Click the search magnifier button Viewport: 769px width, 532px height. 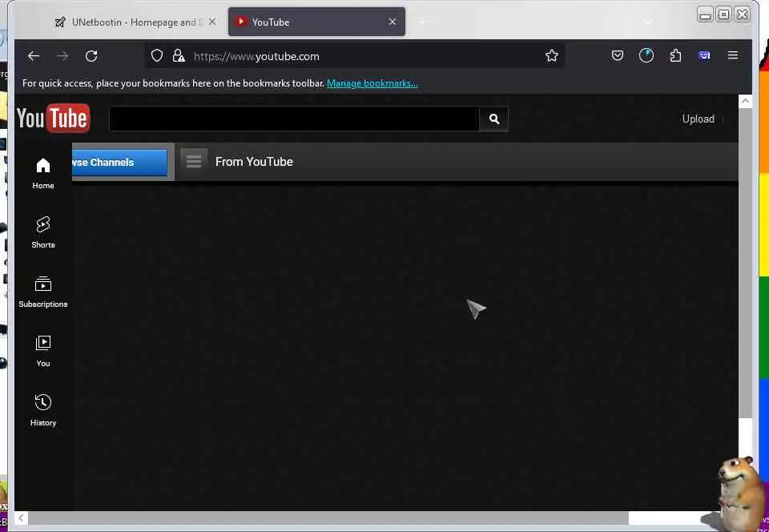(494, 119)
